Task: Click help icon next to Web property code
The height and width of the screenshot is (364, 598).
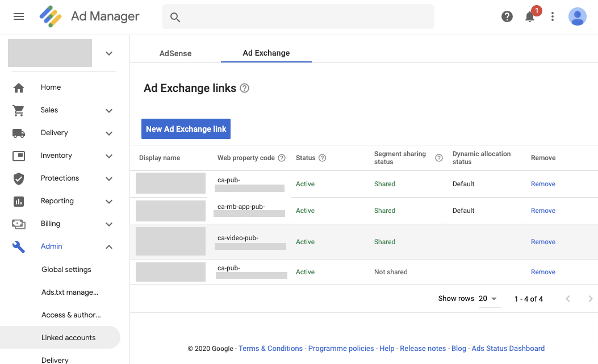Action: tap(282, 158)
